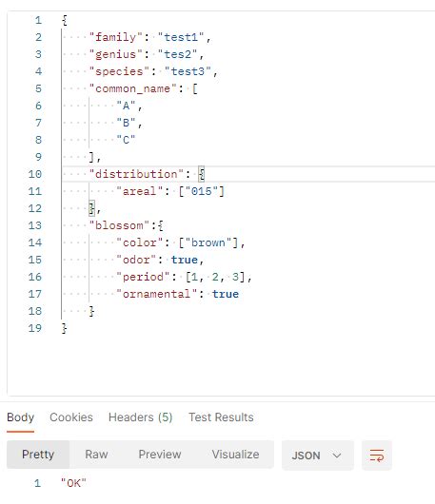
Task: Click the "brown" color value
Action: (x=208, y=242)
